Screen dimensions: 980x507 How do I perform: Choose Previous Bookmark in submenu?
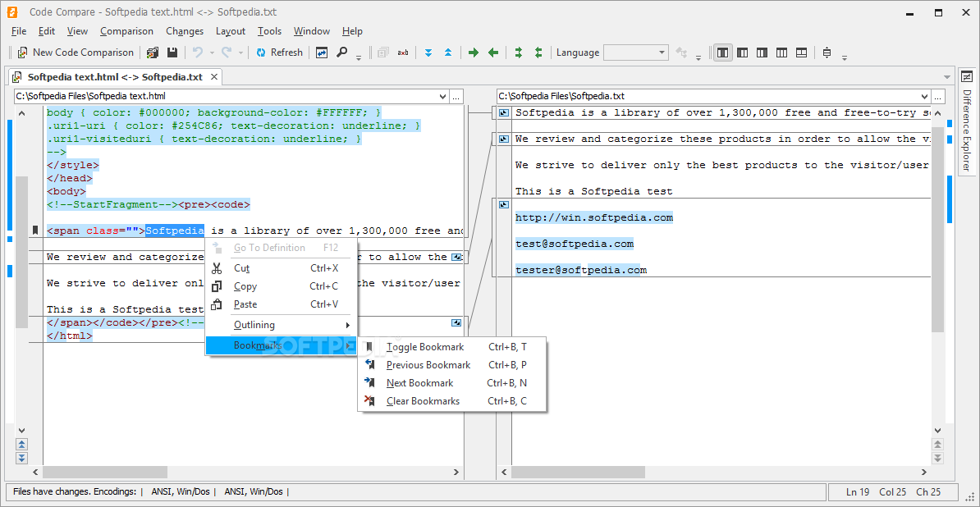[452, 365]
